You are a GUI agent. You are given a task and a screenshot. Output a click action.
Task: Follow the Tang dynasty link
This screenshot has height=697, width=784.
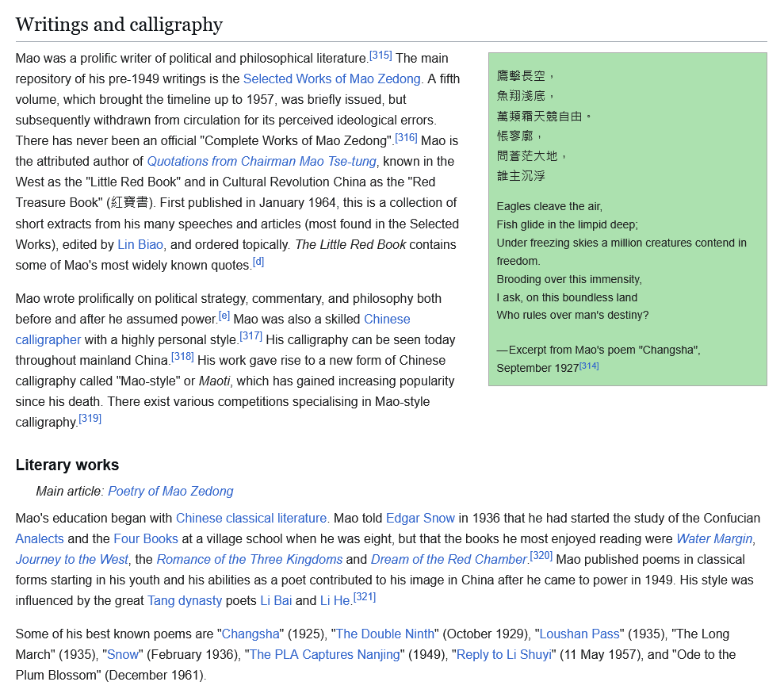pos(185,600)
